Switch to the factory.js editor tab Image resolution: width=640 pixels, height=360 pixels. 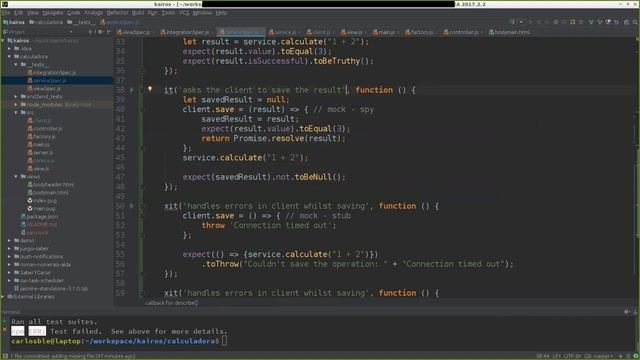[x=421, y=32]
